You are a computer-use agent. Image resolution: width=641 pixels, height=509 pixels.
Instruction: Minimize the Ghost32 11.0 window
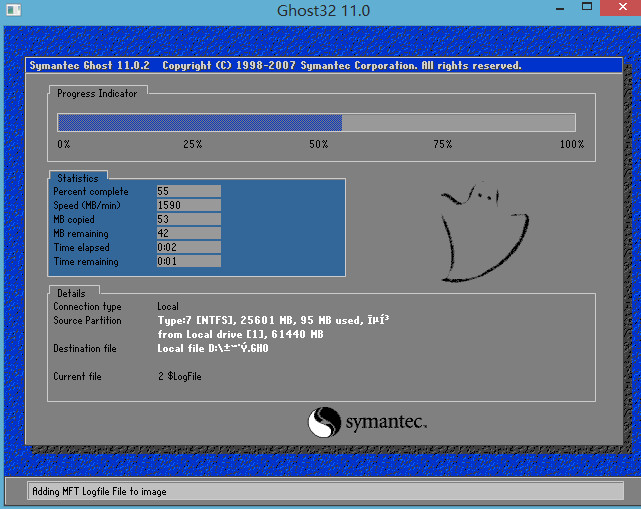point(560,8)
